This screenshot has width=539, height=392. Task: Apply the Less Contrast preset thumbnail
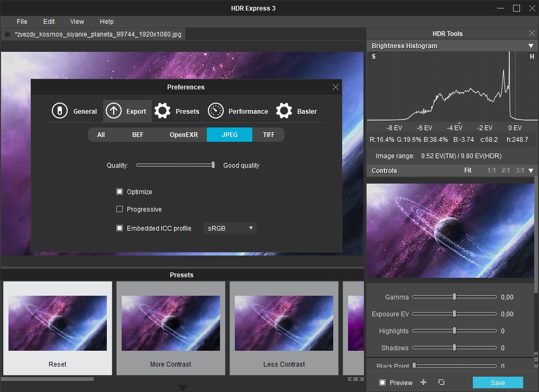[284, 328]
